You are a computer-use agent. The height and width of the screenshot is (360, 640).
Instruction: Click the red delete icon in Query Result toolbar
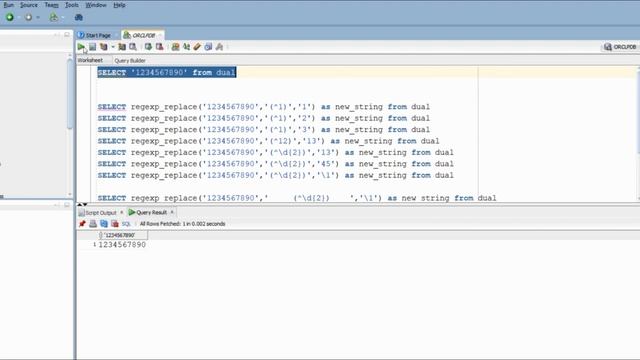click(x=115, y=224)
